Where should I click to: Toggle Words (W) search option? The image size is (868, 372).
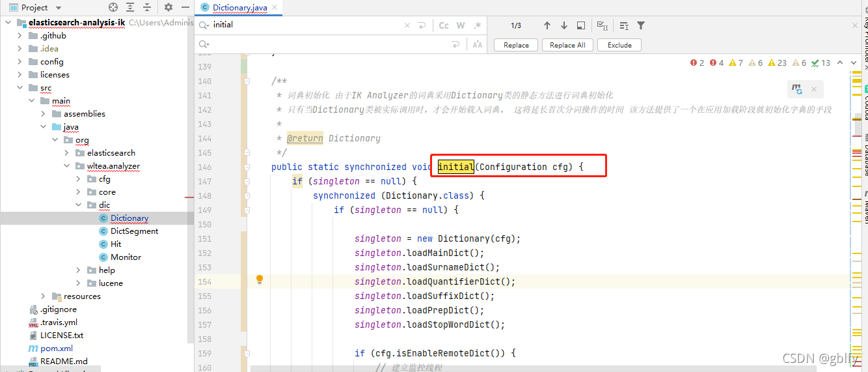[x=461, y=25]
